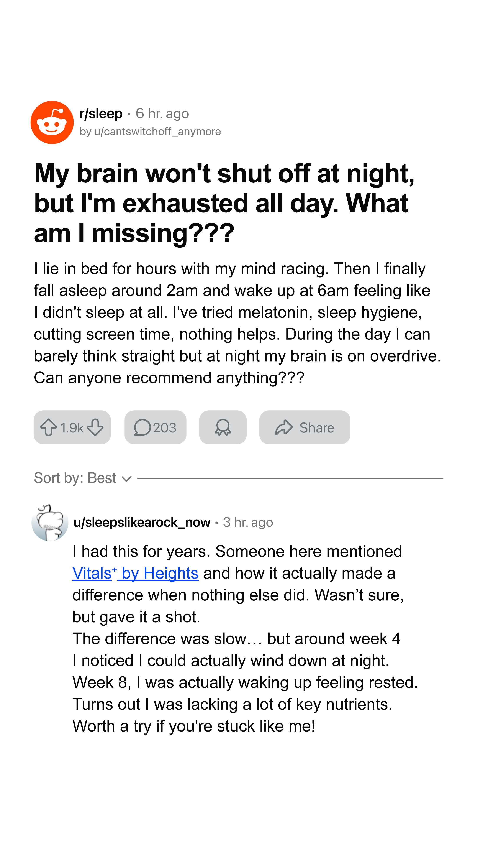488x868 pixels.
Task: Upvote the sleep post
Action: click(x=49, y=427)
